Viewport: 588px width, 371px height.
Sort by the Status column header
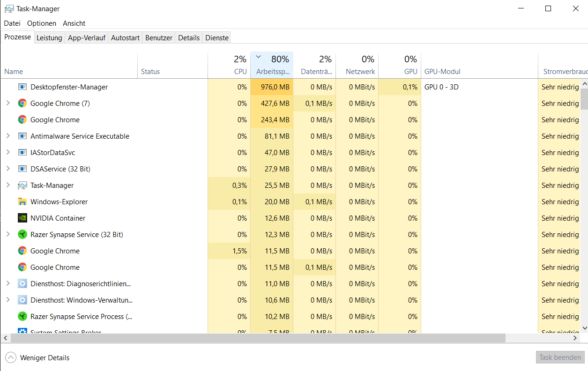pyautogui.click(x=173, y=65)
